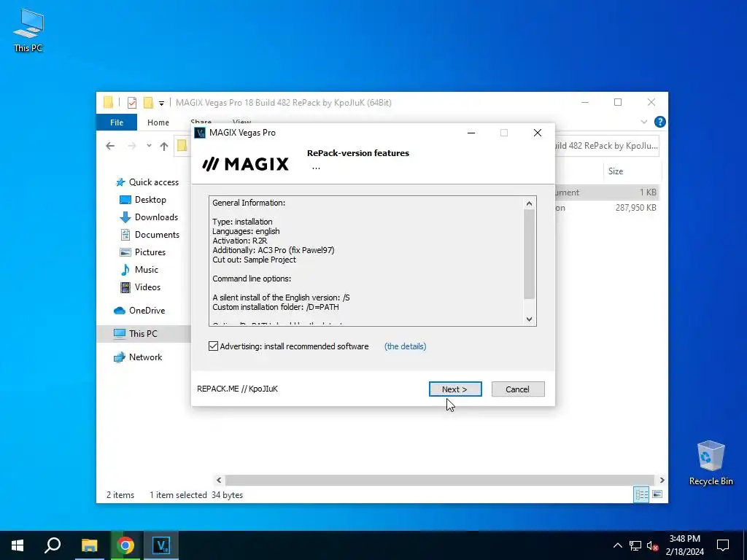
Task: Minimize the MAGIX Vegas Pro installer window
Action: (x=471, y=133)
